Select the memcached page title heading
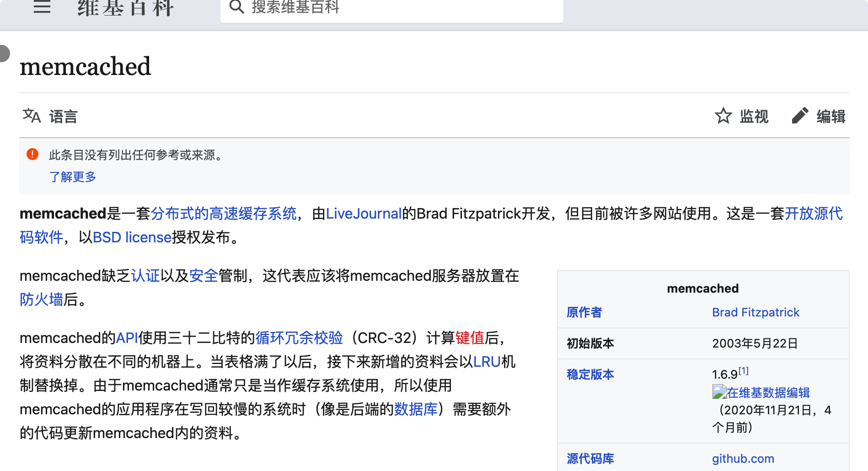 [86, 66]
